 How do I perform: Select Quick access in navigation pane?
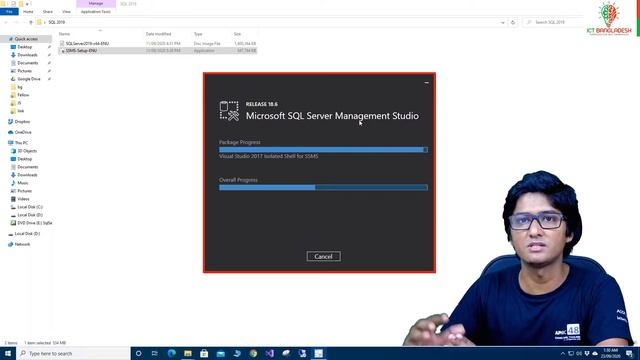(26, 39)
